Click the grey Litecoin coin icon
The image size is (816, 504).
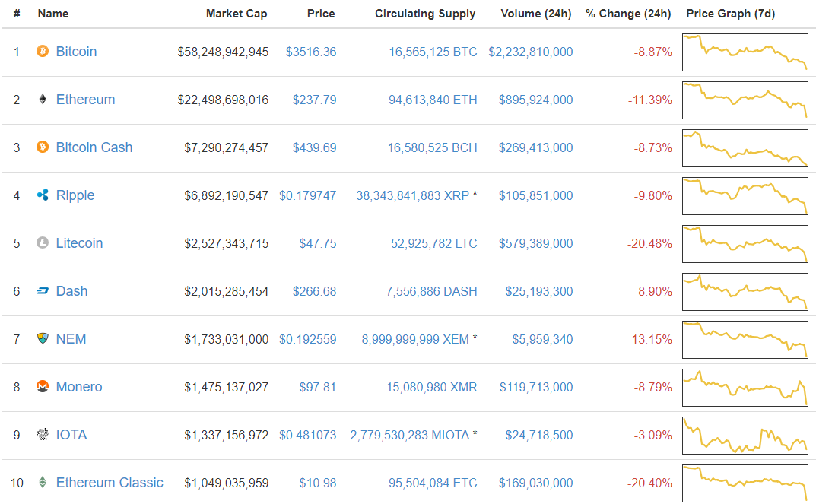coord(43,243)
